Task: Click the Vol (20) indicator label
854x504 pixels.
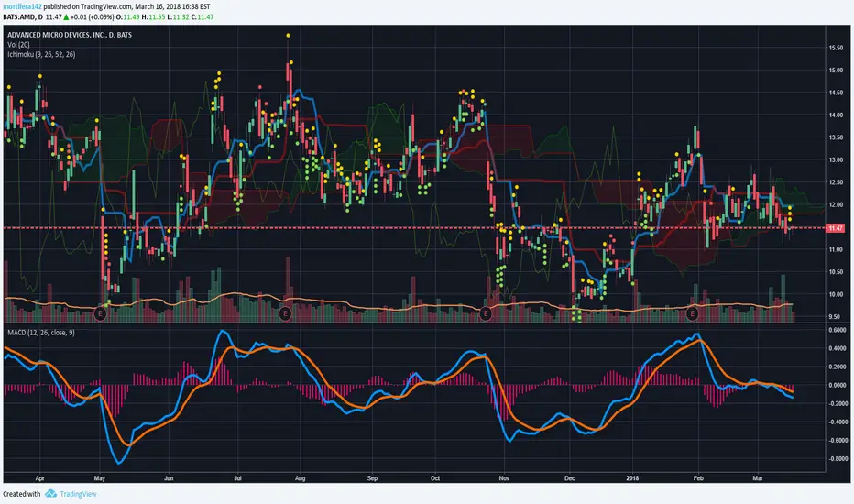Action: point(18,45)
